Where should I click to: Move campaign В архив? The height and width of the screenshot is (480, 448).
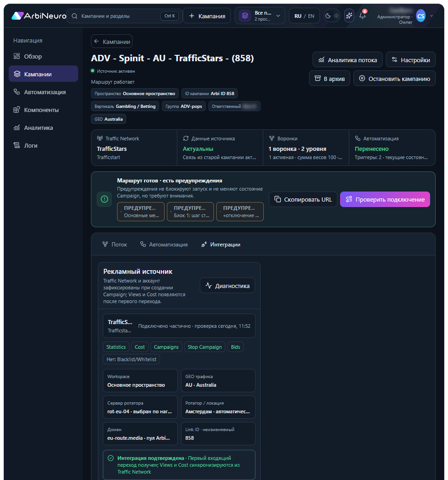330,79
